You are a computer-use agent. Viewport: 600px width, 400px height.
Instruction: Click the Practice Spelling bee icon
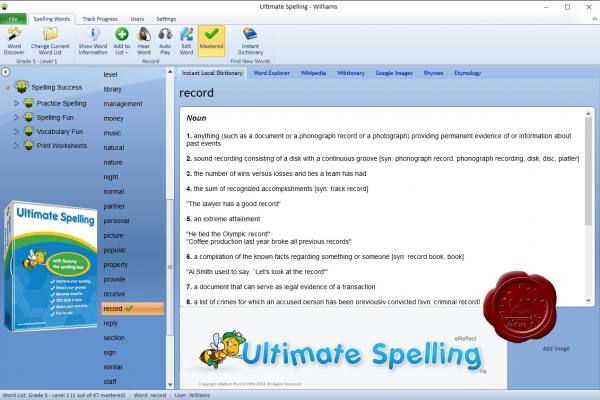pos(29,103)
